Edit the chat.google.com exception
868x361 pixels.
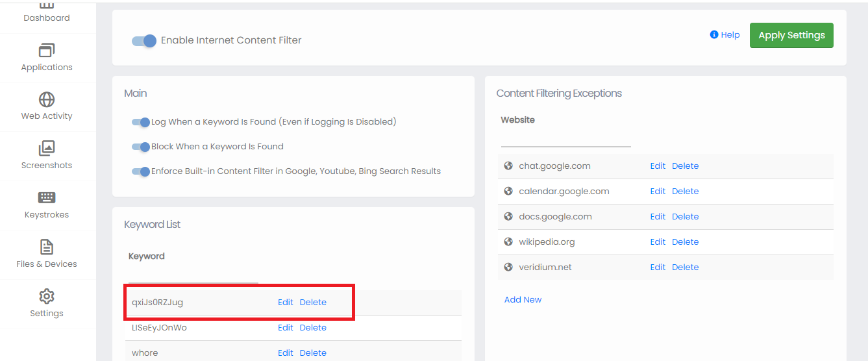[658, 166]
